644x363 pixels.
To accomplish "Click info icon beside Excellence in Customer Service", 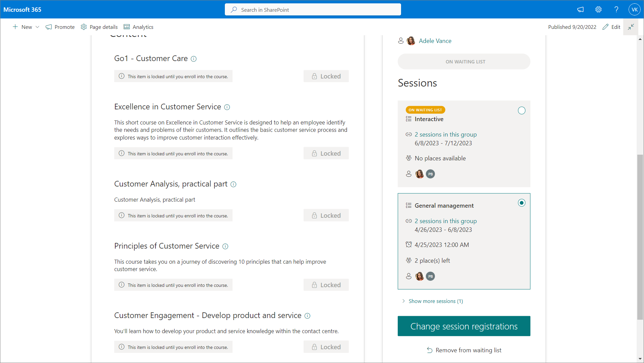I will 227,107.
